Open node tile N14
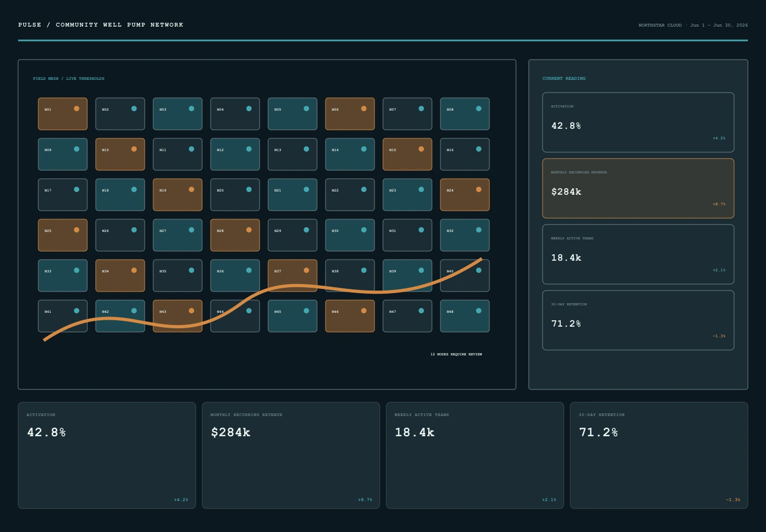The image size is (766, 532). [350, 154]
